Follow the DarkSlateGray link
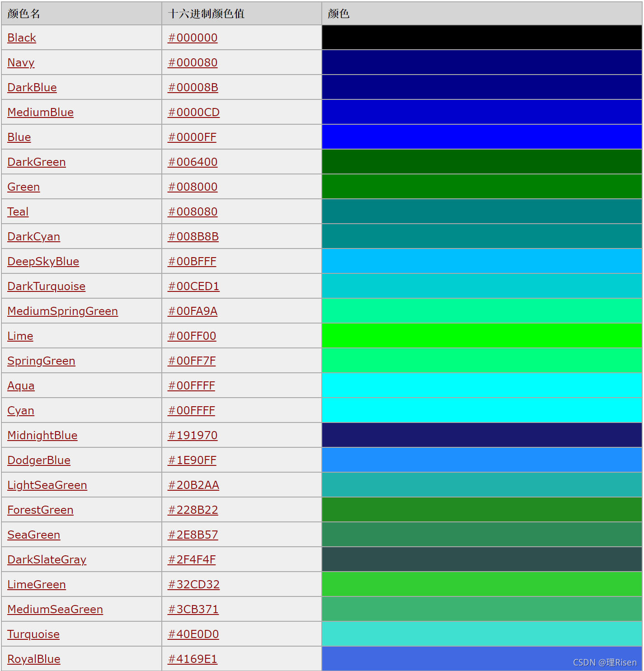644x671 pixels. click(x=47, y=560)
